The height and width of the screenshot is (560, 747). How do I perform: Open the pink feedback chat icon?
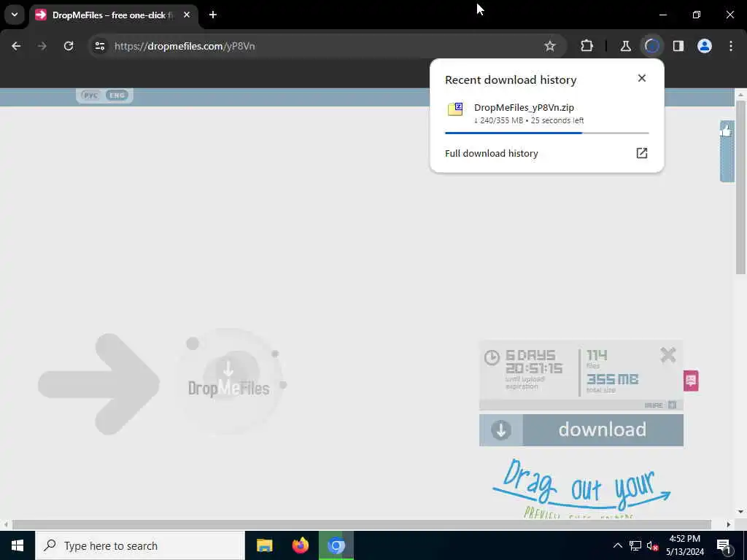[x=691, y=381]
